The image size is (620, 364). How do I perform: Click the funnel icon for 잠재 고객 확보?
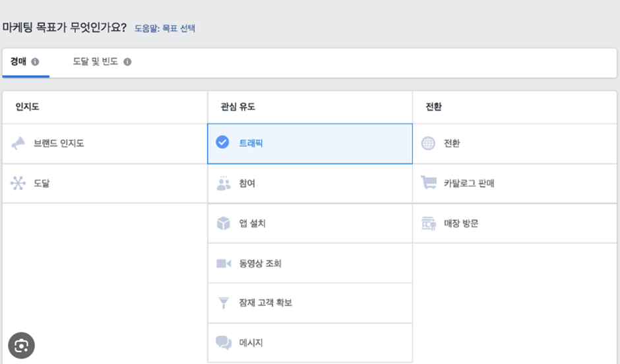click(224, 303)
